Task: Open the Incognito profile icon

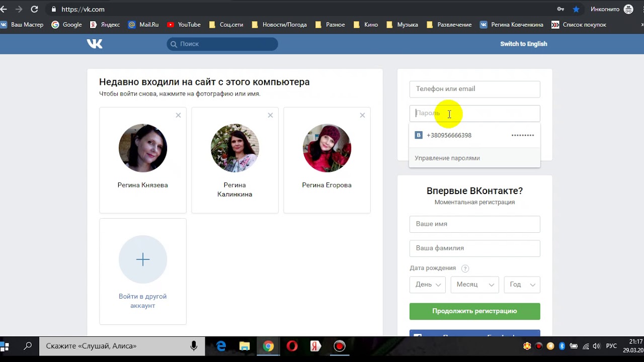Action: [628, 9]
